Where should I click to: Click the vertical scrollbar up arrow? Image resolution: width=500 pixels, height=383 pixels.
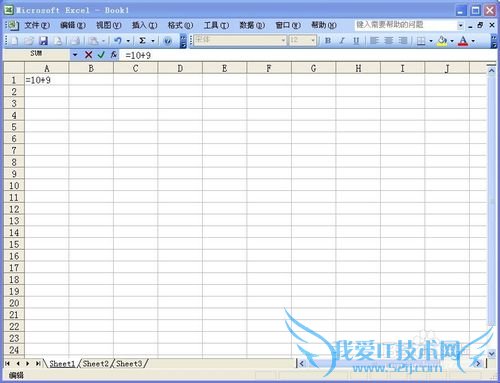(x=491, y=71)
